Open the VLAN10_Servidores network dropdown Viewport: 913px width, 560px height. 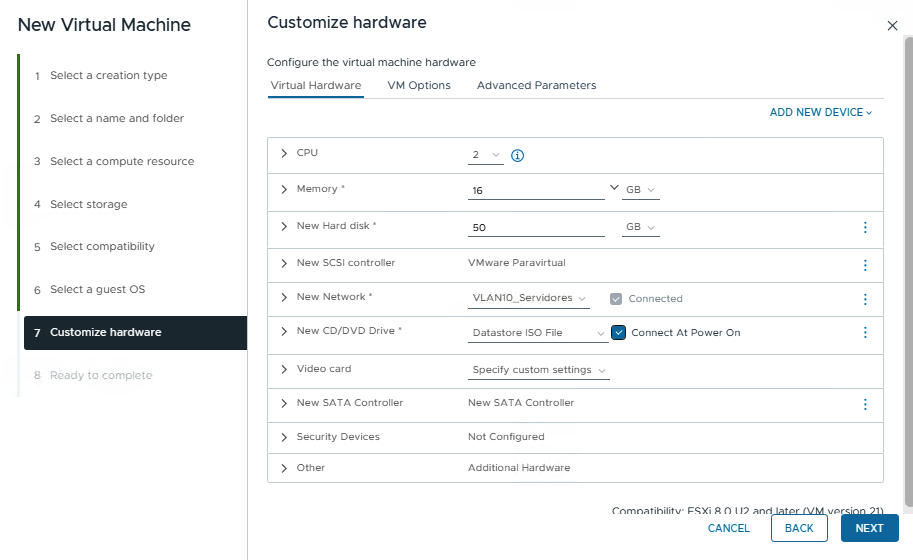pos(530,299)
